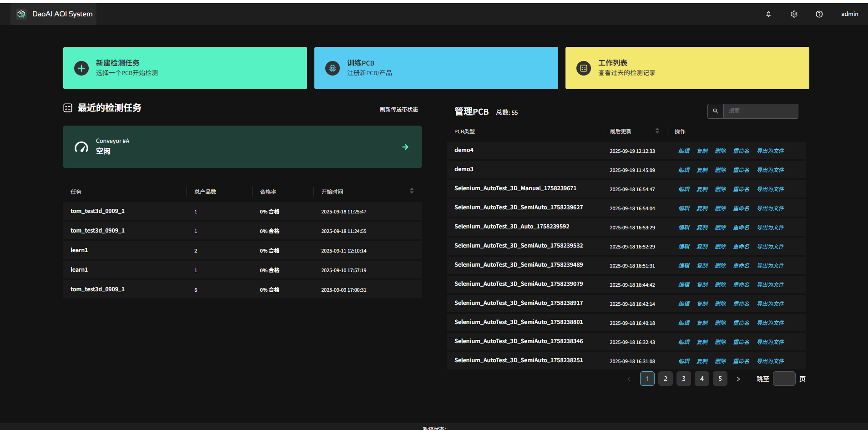Go to page 5 of PCB list
The height and width of the screenshot is (430, 868).
720,379
